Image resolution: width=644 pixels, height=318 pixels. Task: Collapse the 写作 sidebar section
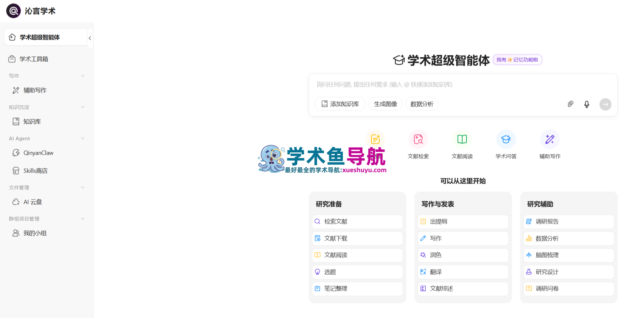pyautogui.click(x=83, y=76)
